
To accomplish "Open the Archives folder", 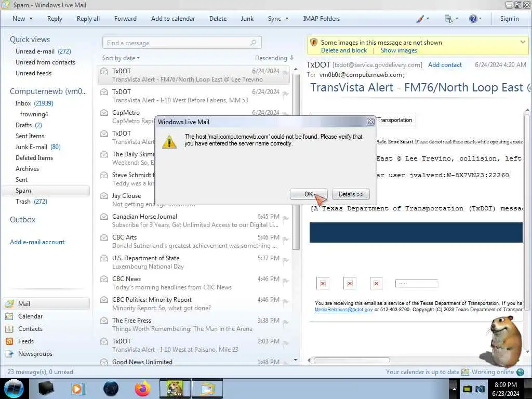I will [27, 169].
